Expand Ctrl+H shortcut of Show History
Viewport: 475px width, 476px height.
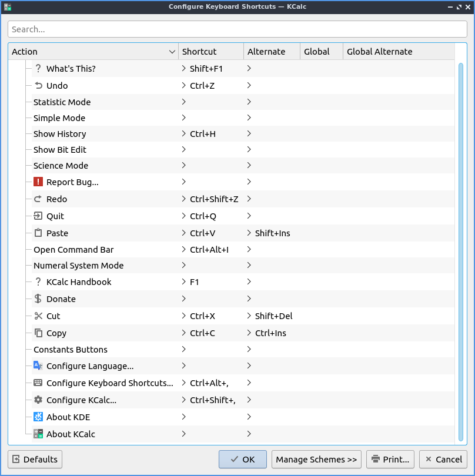click(184, 134)
